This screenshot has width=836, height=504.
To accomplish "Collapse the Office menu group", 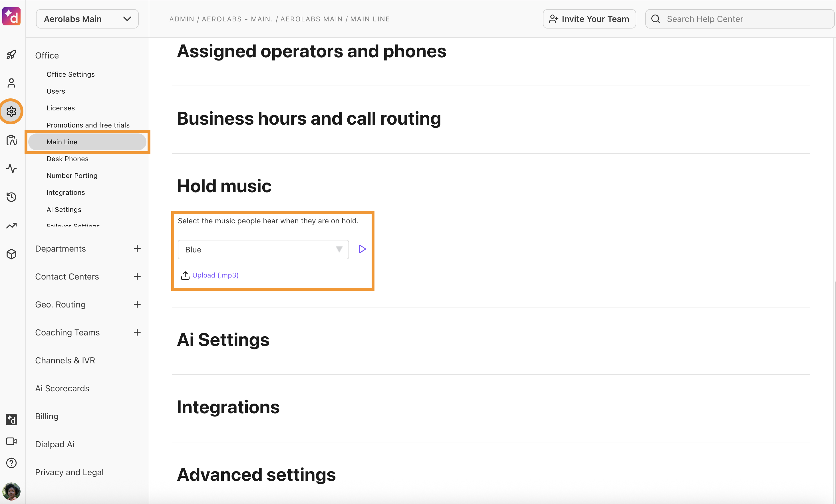I will (x=47, y=55).
